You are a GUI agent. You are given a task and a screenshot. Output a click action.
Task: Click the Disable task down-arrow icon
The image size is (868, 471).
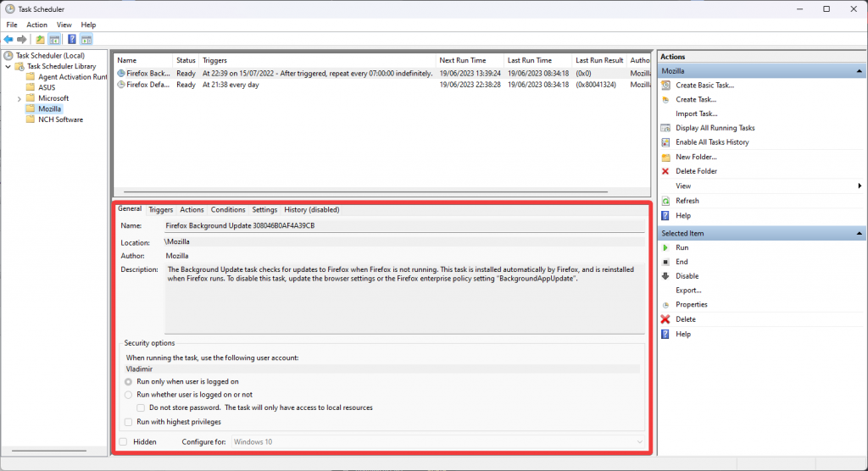[x=665, y=276]
